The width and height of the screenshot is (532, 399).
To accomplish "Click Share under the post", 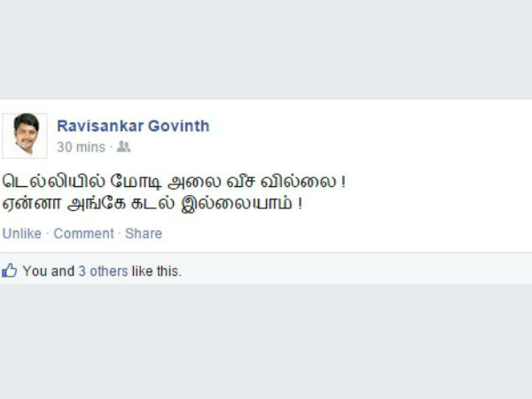I will (x=144, y=233).
